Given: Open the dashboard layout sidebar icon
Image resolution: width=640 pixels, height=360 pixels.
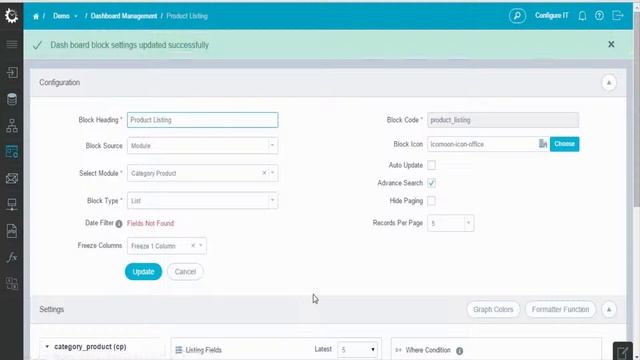Looking at the screenshot, I should pos(12,151).
